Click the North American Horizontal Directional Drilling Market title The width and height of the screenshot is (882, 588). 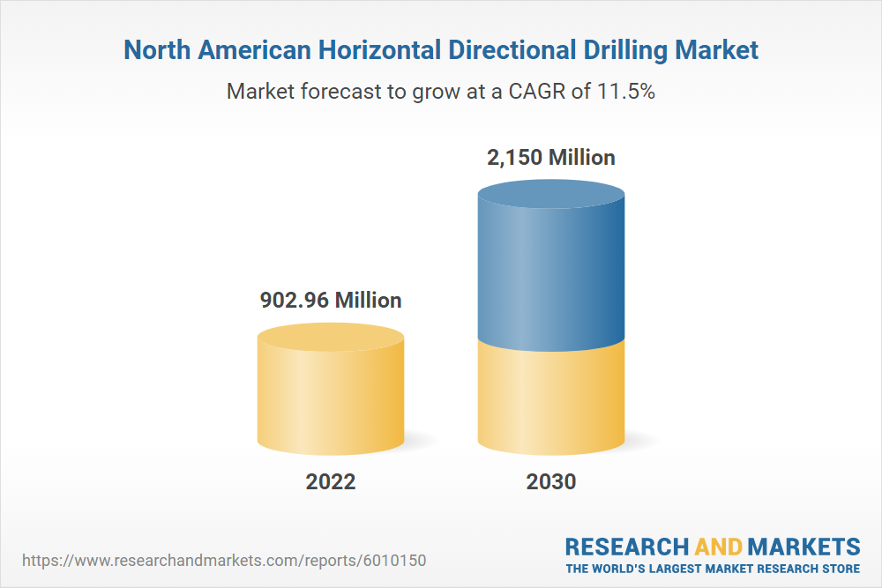pyautogui.click(x=441, y=50)
